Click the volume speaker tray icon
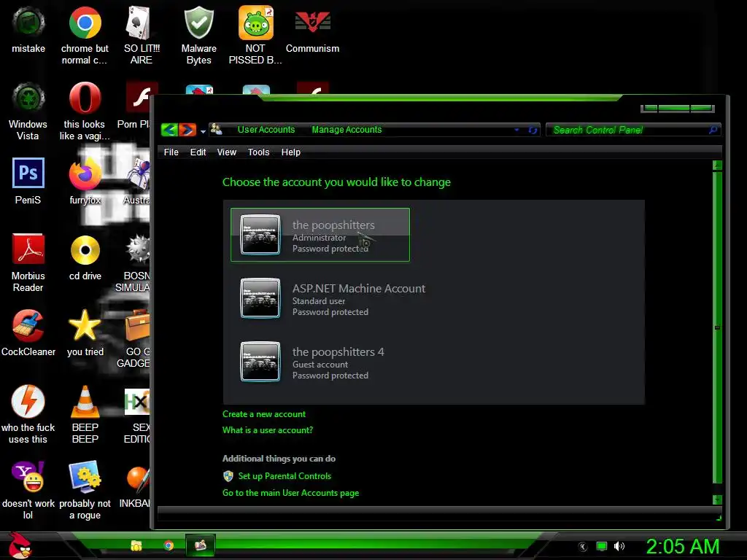Viewport: 747px width, 560px height. [619, 546]
